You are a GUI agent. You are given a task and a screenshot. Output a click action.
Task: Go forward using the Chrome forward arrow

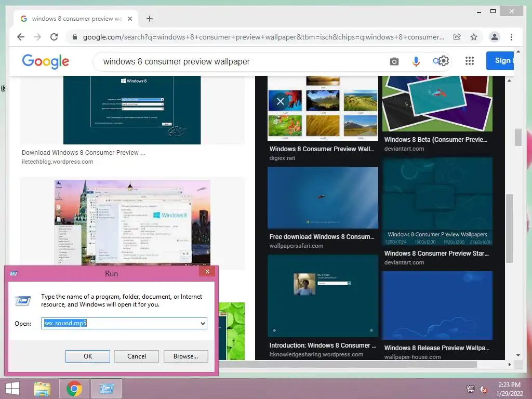pos(37,37)
